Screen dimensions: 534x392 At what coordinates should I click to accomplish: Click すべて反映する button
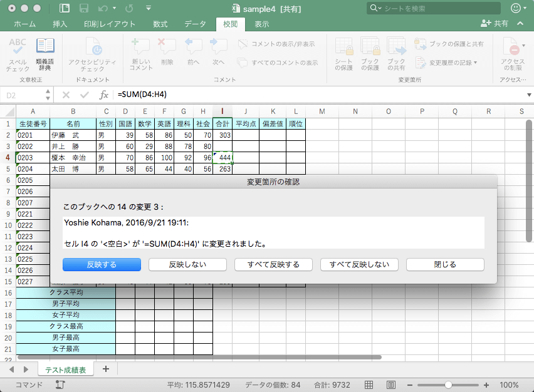pyautogui.click(x=273, y=264)
